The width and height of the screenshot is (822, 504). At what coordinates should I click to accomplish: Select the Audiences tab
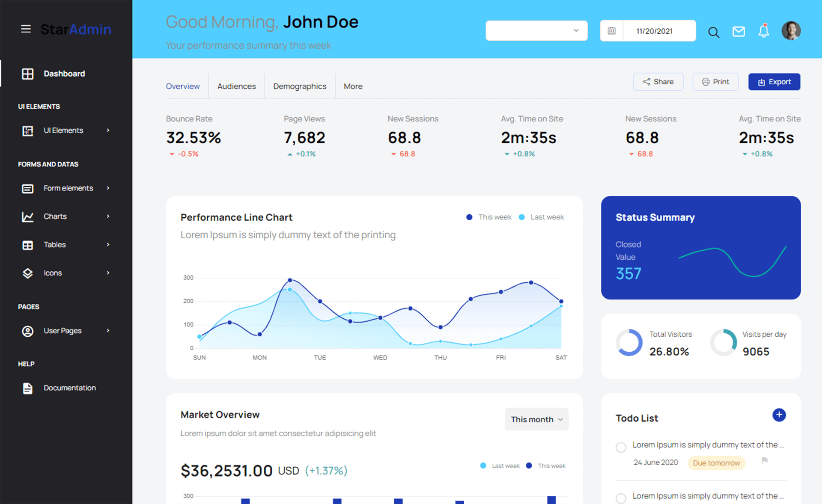(236, 86)
